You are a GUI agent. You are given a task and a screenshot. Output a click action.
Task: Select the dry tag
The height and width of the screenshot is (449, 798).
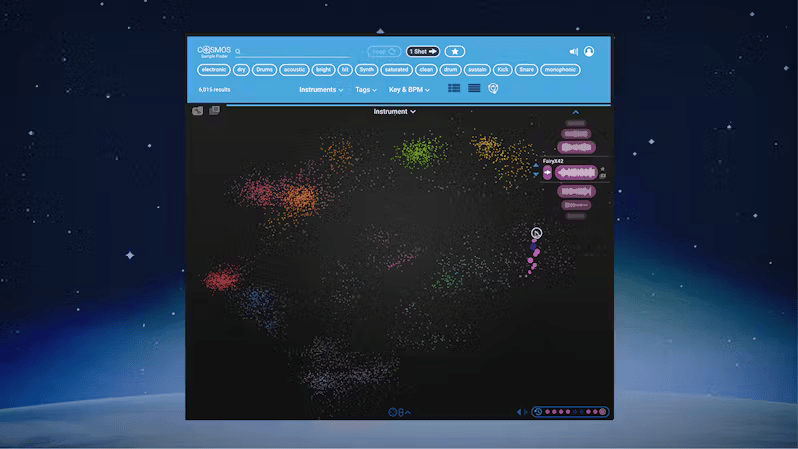point(241,70)
